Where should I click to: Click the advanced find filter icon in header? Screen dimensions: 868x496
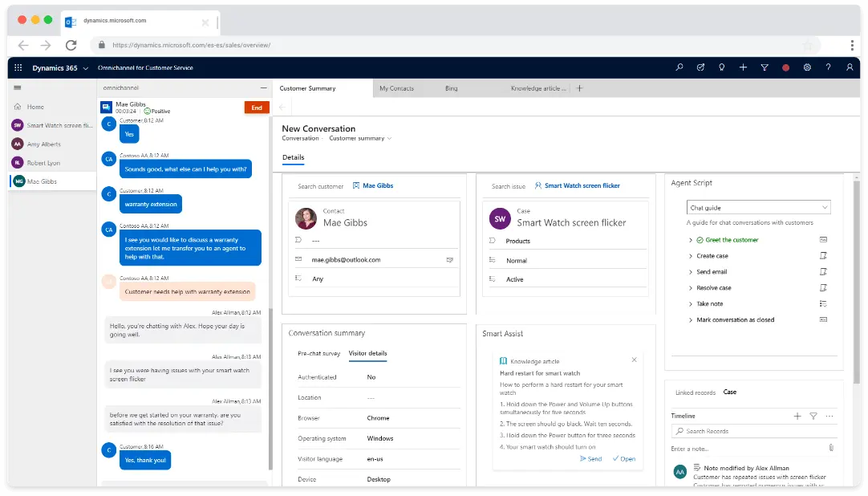coord(765,68)
